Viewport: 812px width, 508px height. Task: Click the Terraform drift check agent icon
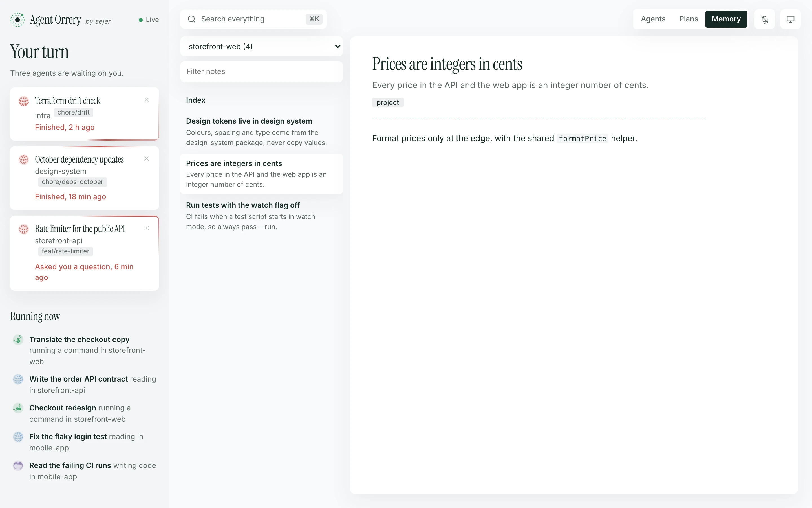23,101
